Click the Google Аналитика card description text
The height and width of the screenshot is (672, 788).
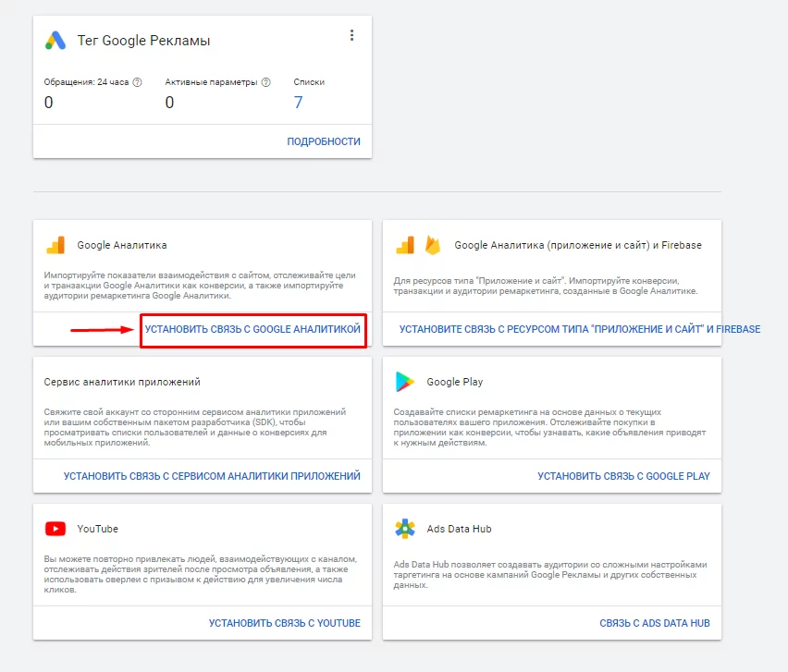[x=200, y=286]
